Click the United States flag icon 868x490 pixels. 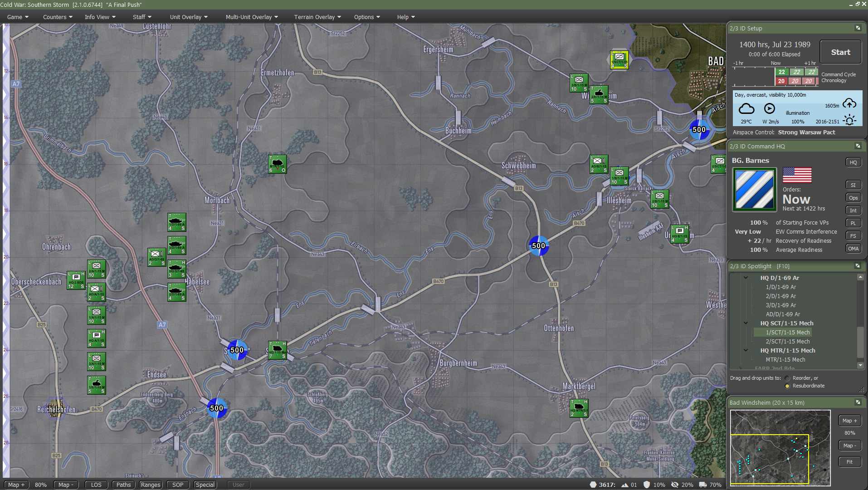click(x=797, y=175)
